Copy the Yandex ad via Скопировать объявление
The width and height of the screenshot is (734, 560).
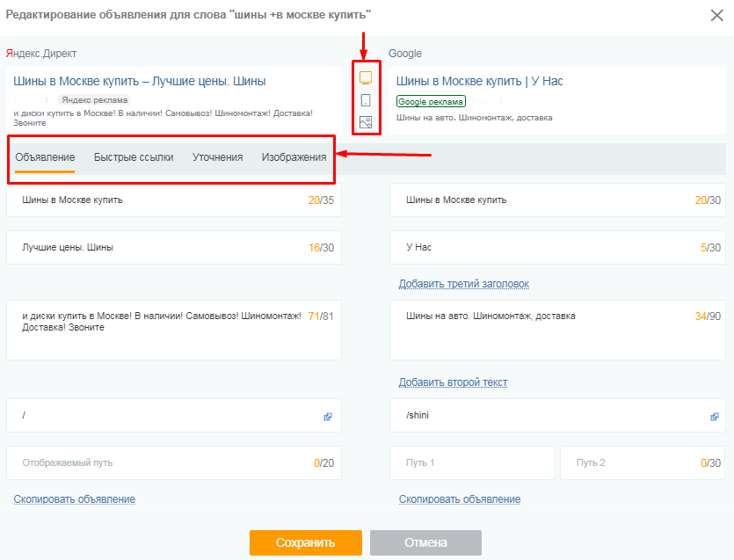coord(75,499)
